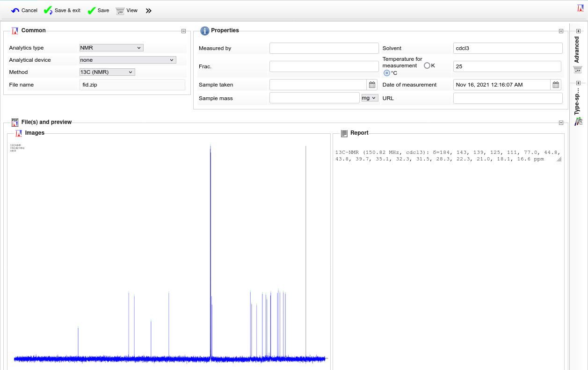Click the View toolbar icon
Screen dimensions: 588x370
(x=120, y=11)
